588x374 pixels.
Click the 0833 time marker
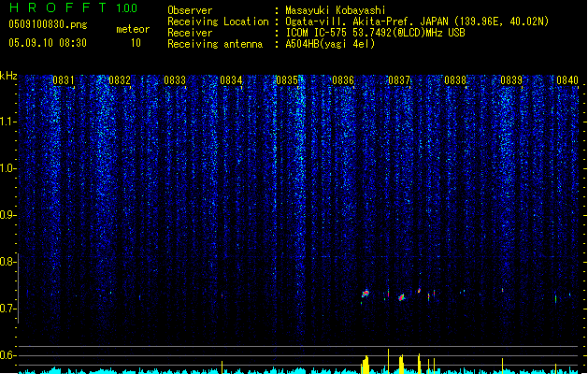(175, 80)
